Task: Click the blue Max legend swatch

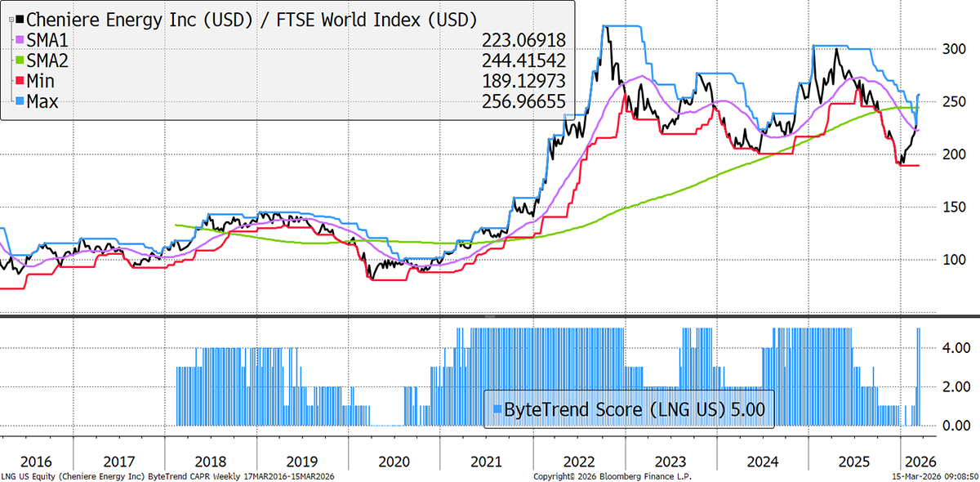Action: tap(20, 101)
